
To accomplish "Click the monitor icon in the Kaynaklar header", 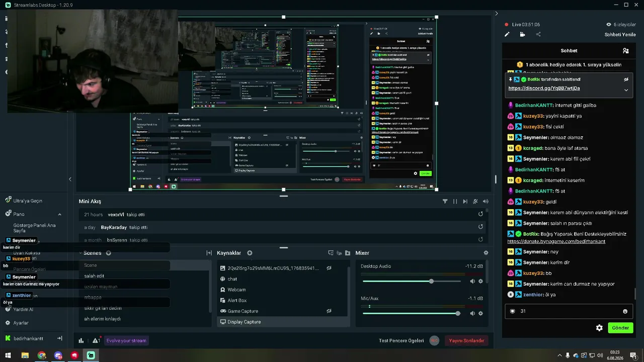I will (x=331, y=253).
